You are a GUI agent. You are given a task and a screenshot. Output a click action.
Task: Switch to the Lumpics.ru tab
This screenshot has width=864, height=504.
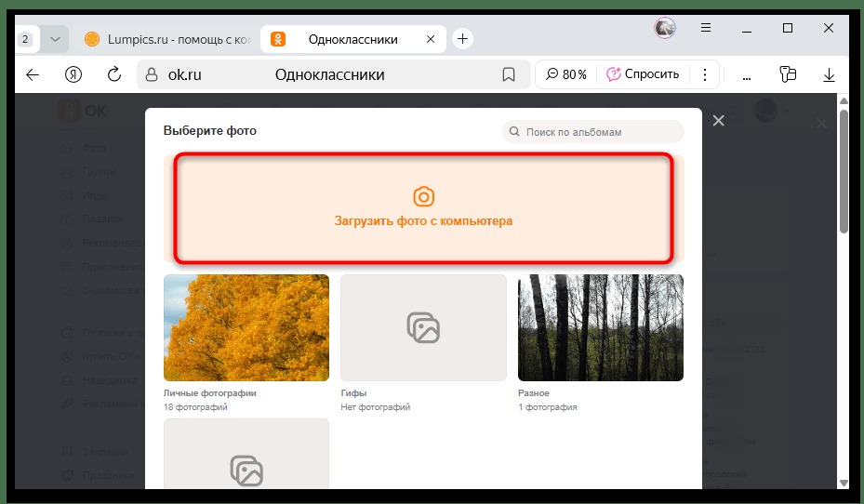[167, 39]
